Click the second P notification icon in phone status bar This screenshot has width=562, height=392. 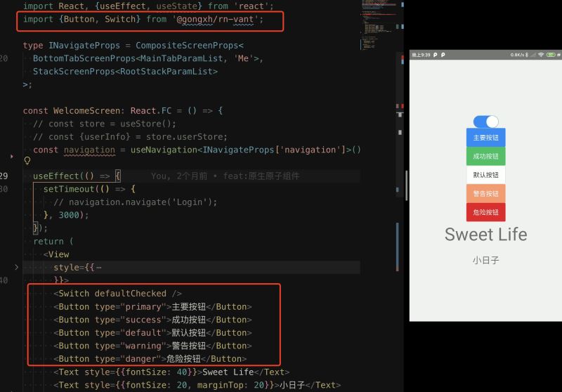coord(443,55)
